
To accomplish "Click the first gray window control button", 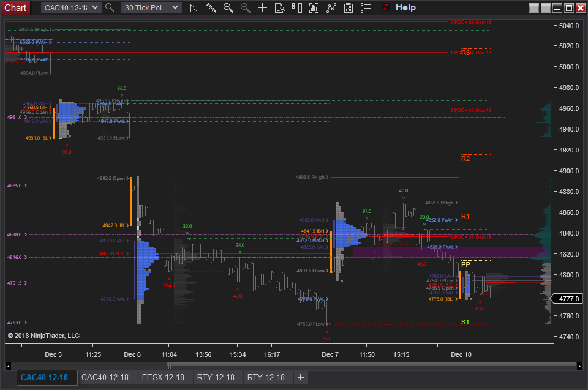I will click(x=534, y=7).
